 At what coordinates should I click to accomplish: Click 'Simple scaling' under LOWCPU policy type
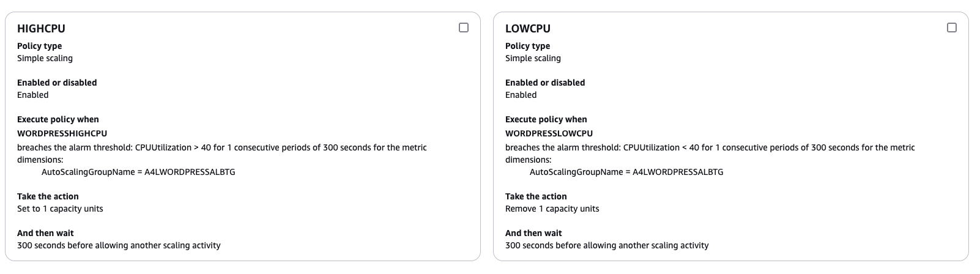(x=533, y=58)
